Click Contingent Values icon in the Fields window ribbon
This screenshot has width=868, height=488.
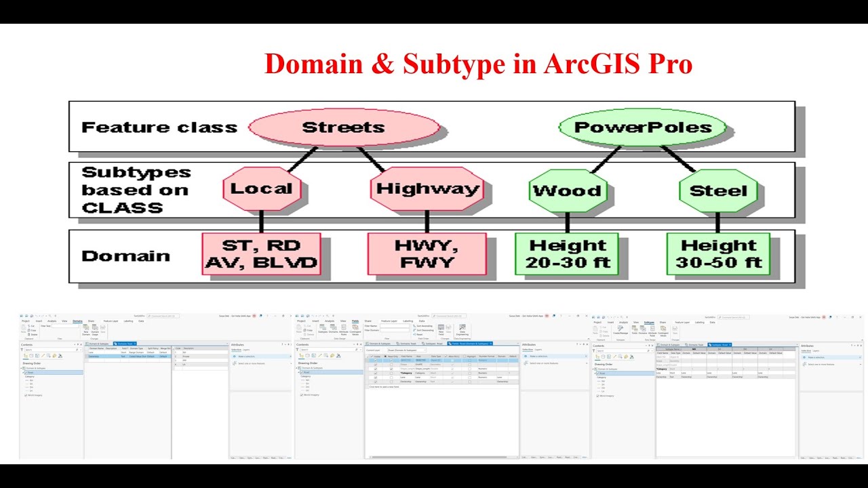coord(355,329)
